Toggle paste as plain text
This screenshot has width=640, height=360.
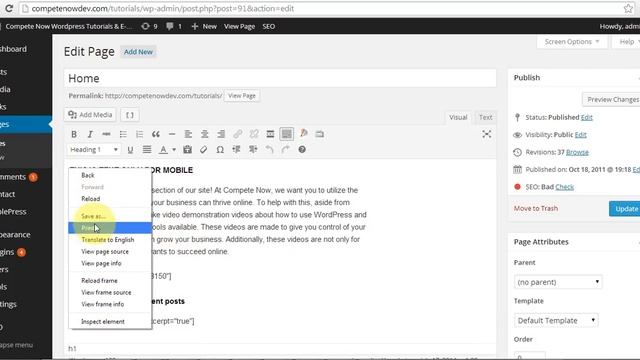click(x=187, y=150)
